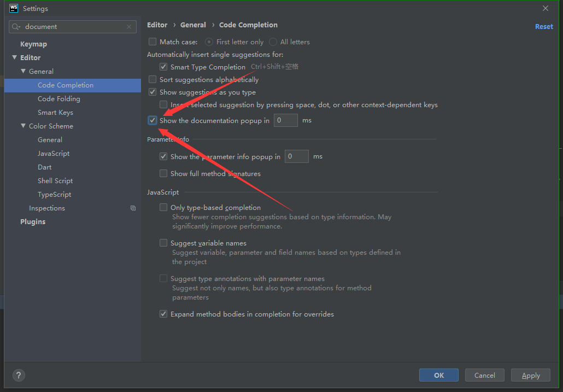Clear the document search using the x icon
This screenshot has height=392, width=563.
click(x=128, y=26)
